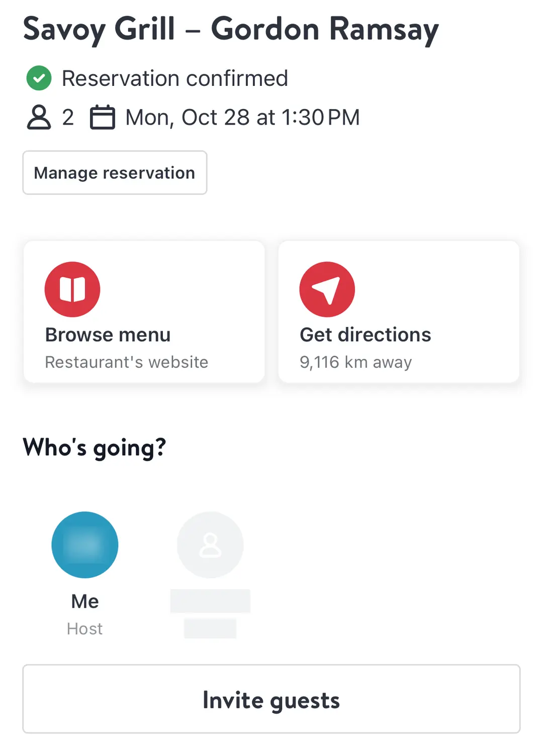Screen dimensions: 543x756
Task: Click the red Browse menu book icon
Action: [x=72, y=289]
